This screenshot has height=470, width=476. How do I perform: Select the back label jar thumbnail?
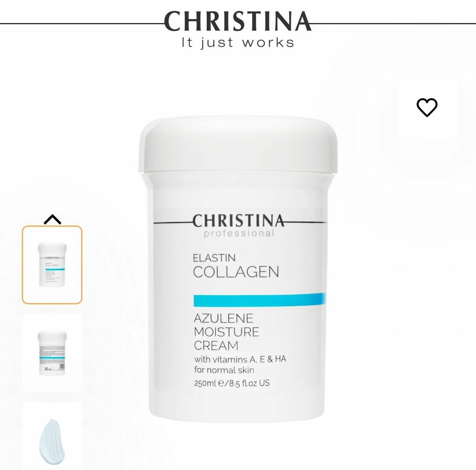pyautogui.click(x=52, y=353)
